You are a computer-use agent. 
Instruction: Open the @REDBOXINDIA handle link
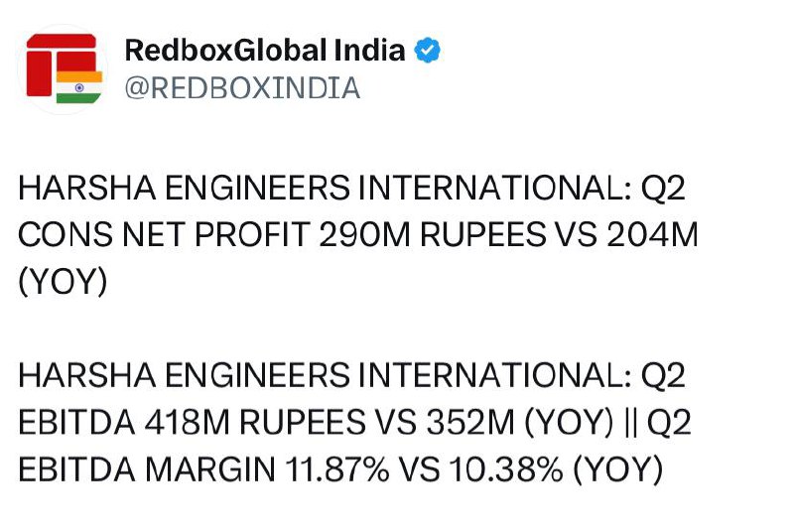click(x=242, y=88)
